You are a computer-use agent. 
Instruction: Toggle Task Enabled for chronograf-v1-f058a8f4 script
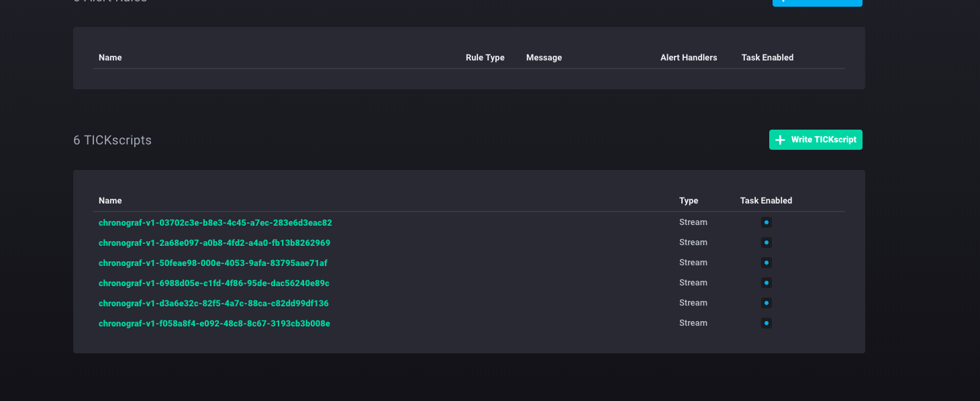[x=766, y=323]
